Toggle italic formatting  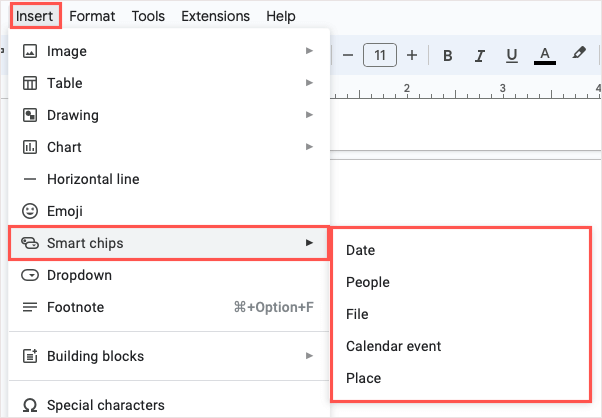pos(480,55)
